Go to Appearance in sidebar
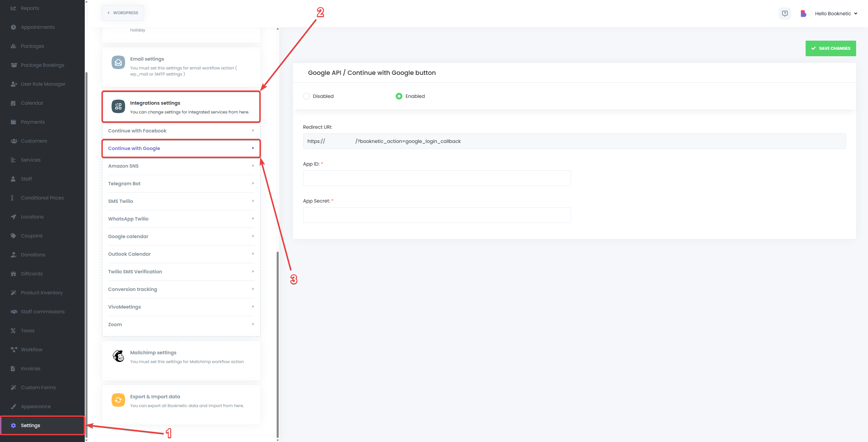The image size is (868, 442). click(x=42, y=406)
